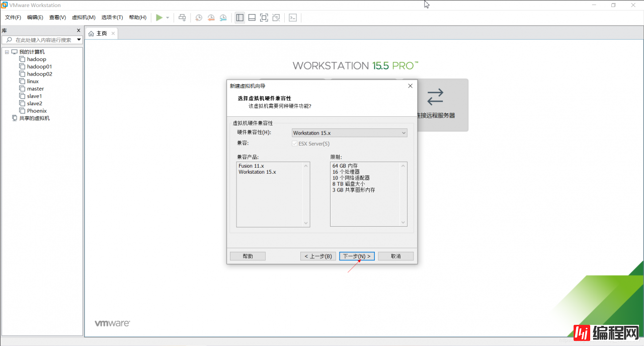644x346 pixels.
Task: Click the library search input field
Action: [x=42, y=40]
